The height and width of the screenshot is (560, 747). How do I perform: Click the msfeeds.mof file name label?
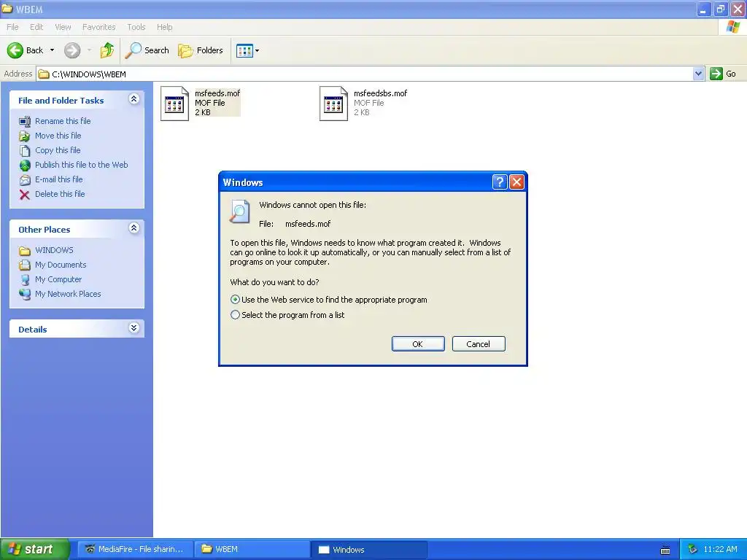coord(217,93)
